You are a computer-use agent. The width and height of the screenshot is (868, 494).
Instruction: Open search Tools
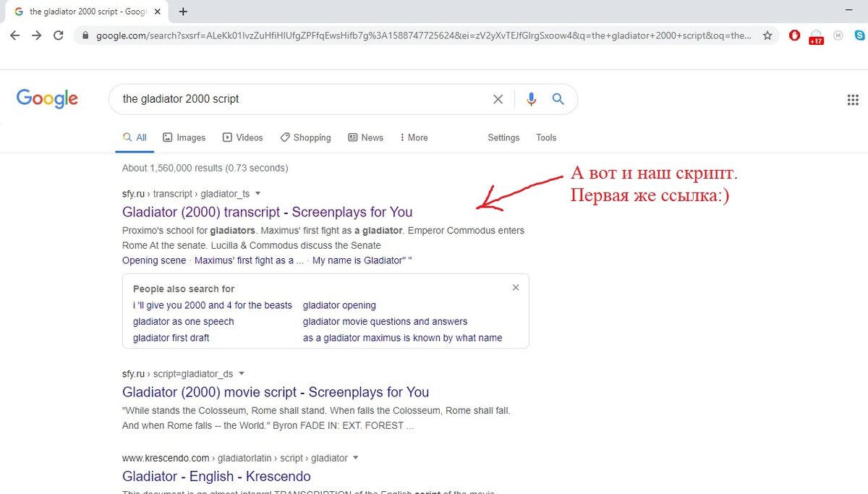tap(546, 137)
